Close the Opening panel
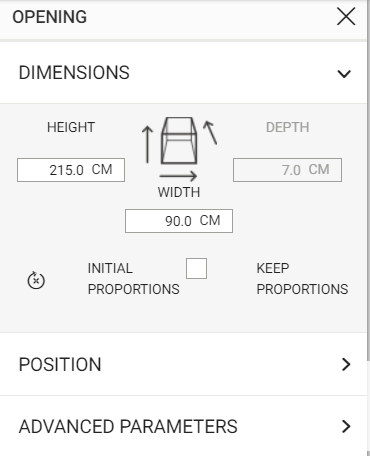Image resolution: width=370 pixels, height=456 pixels. pos(346,17)
